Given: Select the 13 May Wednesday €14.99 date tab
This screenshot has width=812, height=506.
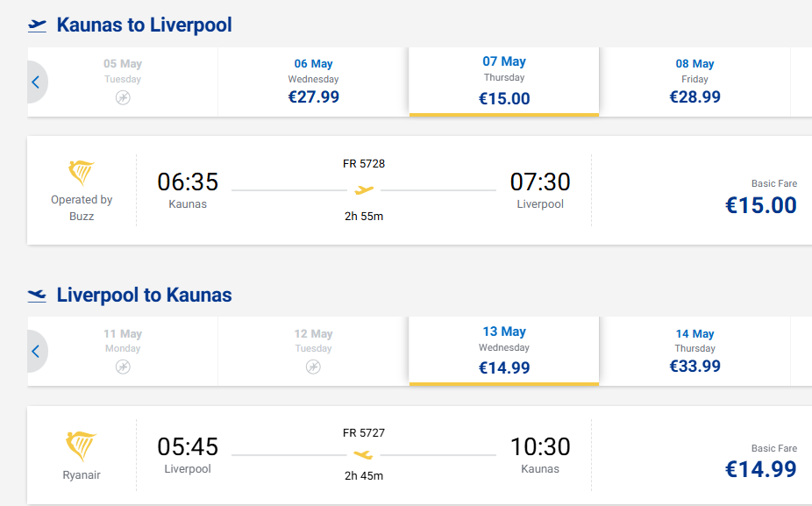Looking at the screenshot, I should pos(504,351).
